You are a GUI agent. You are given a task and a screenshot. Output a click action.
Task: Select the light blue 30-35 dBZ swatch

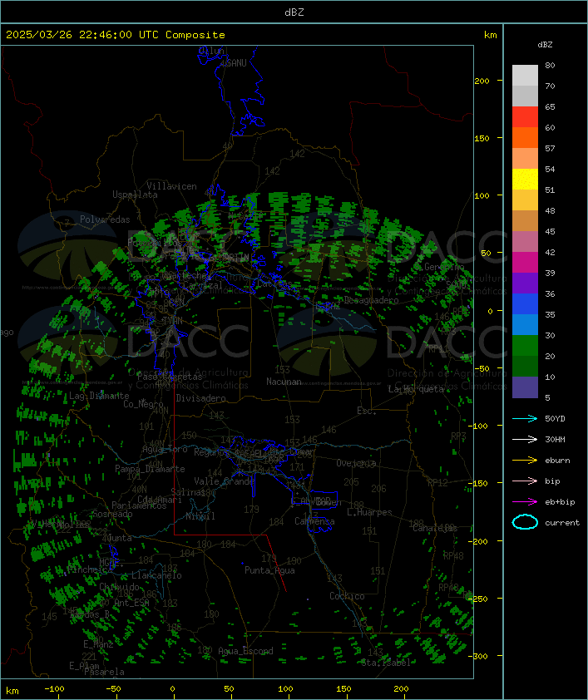tap(525, 324)
